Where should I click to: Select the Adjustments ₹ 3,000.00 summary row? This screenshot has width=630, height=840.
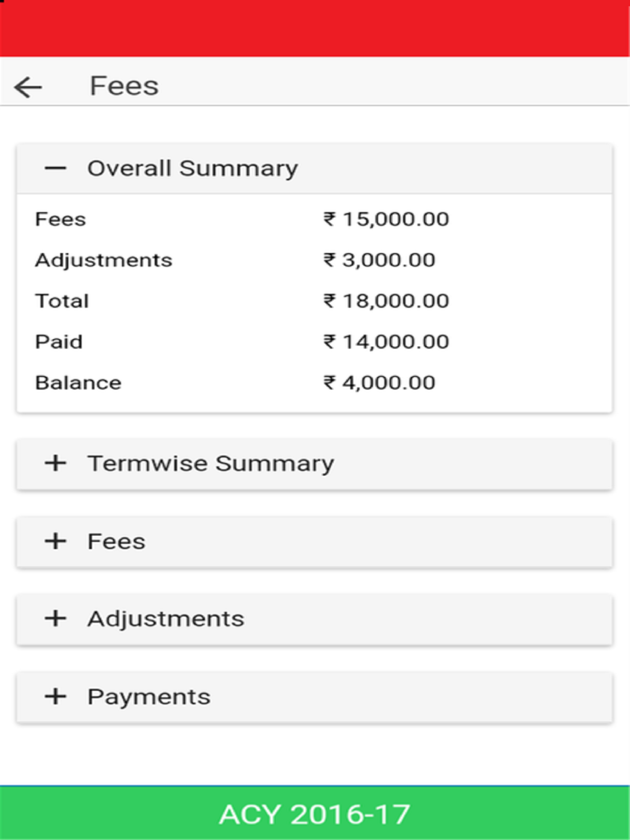coord(315,260)
